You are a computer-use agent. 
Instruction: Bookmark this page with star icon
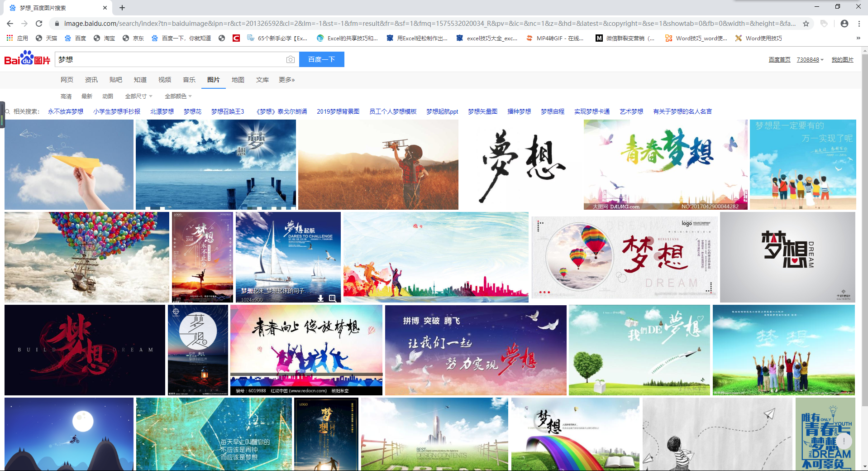[x=806, y=24]
